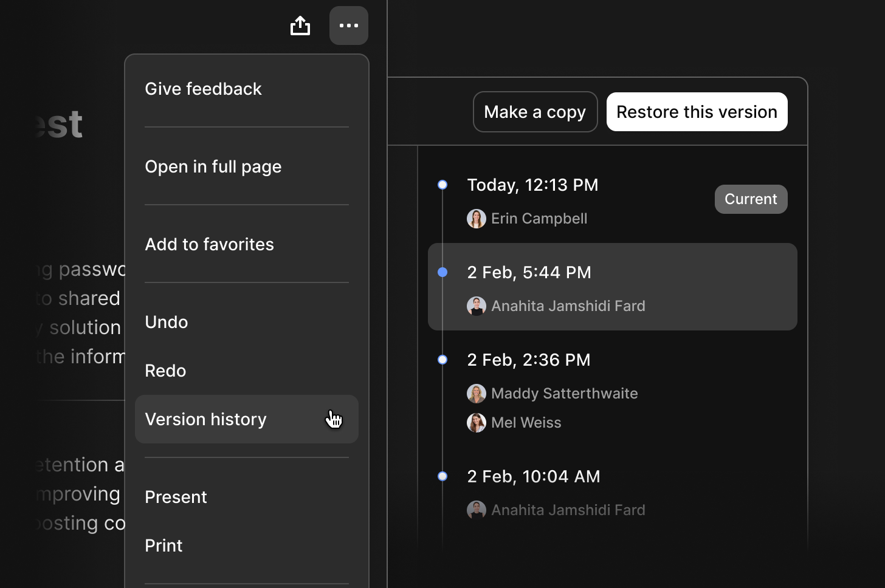885x588 pixels.
Task: Click Redo in the menu
Action: (x=247, y=371)
